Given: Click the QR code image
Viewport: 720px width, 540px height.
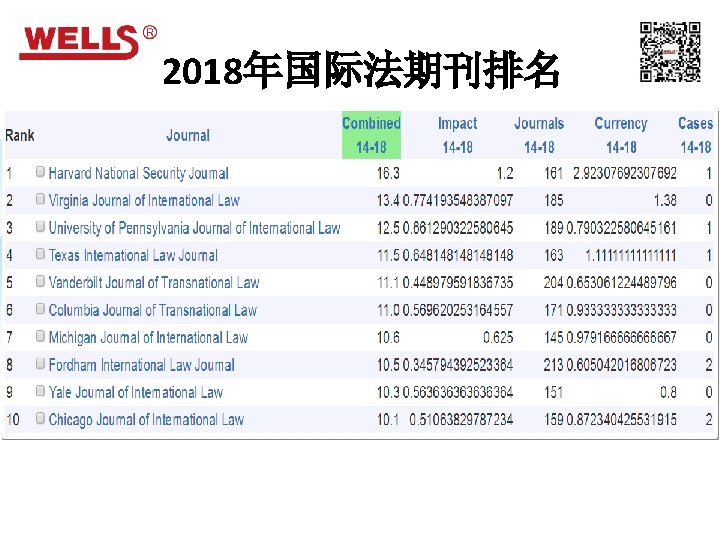Looking at the screenshot, I should 670,52.
